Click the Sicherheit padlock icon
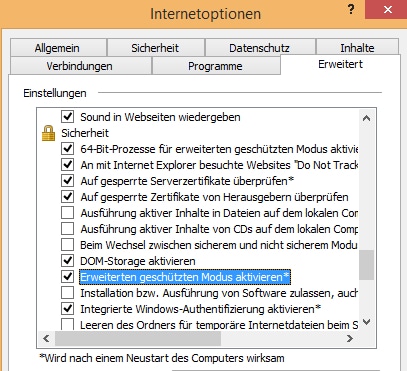This screenshot has height=371, width=407. pyautogui.click(x=48, y=133)
